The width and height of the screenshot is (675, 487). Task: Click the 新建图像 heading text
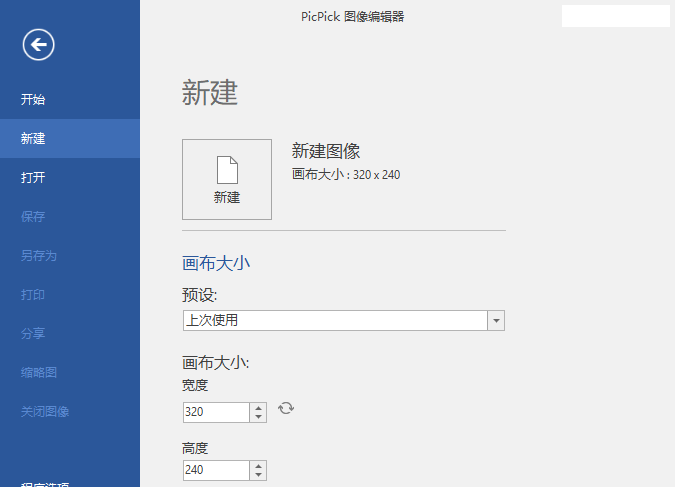pyautogui.click(x=326, y=151)
